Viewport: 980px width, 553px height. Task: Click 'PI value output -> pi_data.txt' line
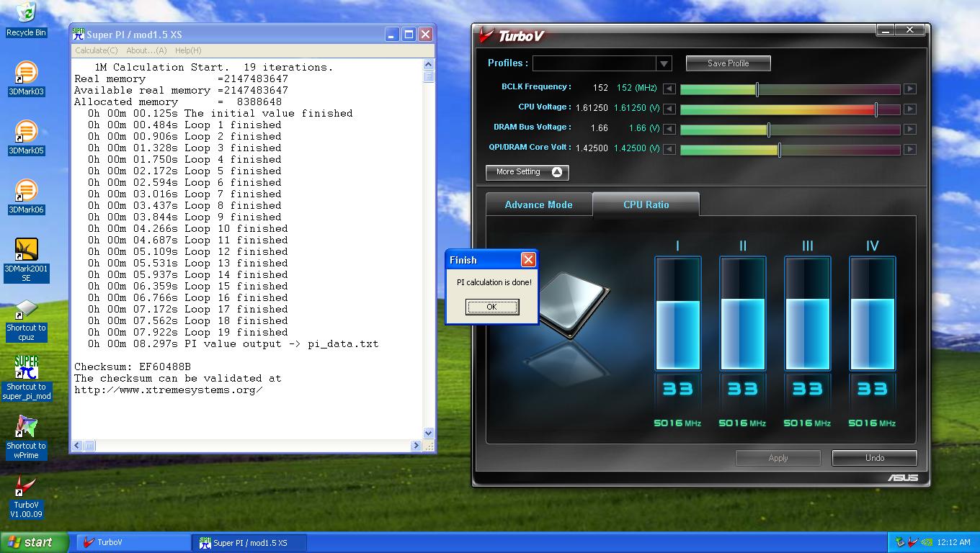tap(233, 343)
